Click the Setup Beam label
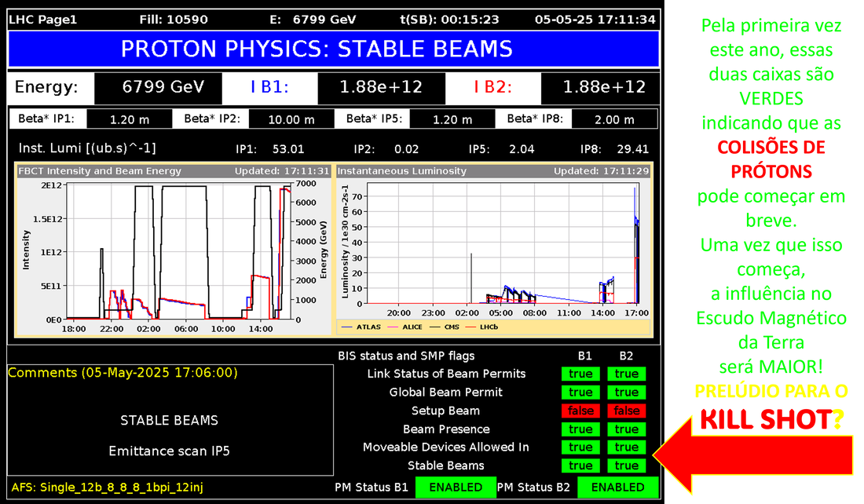Screen dimensions: 864x504 point(446,411)
